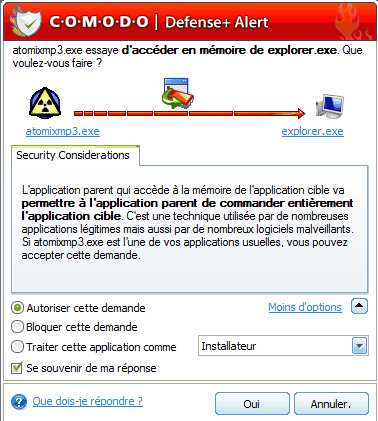The image size is (378, 421).
Task: Open the explorer.exe link
Action: tap(313, 131)
